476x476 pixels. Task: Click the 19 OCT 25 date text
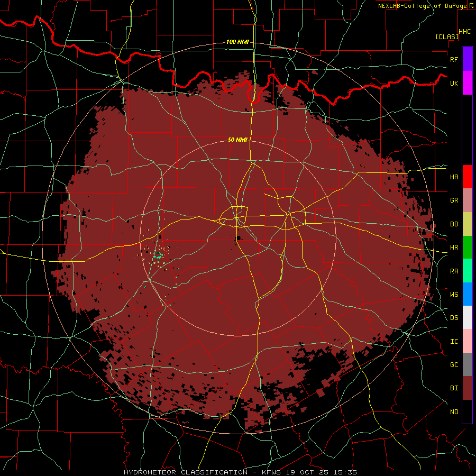pyautogui.click(x=307, y=472)
